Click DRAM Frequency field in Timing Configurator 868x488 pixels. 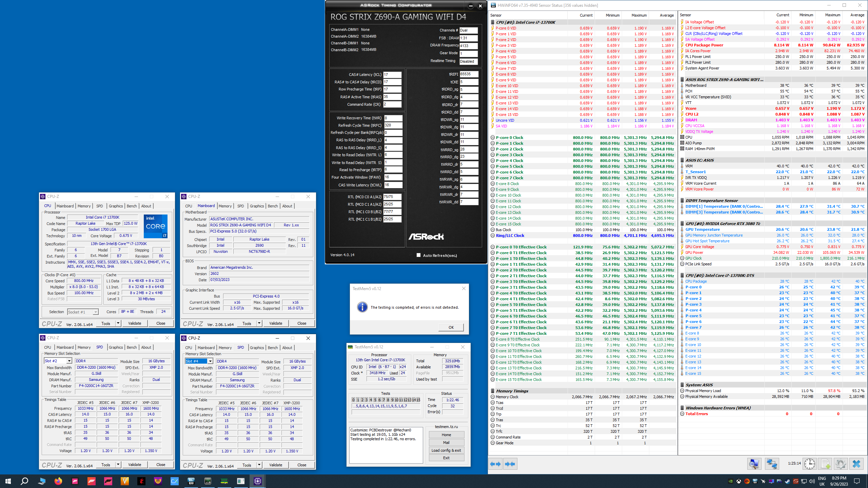click(x=469, y=46)
